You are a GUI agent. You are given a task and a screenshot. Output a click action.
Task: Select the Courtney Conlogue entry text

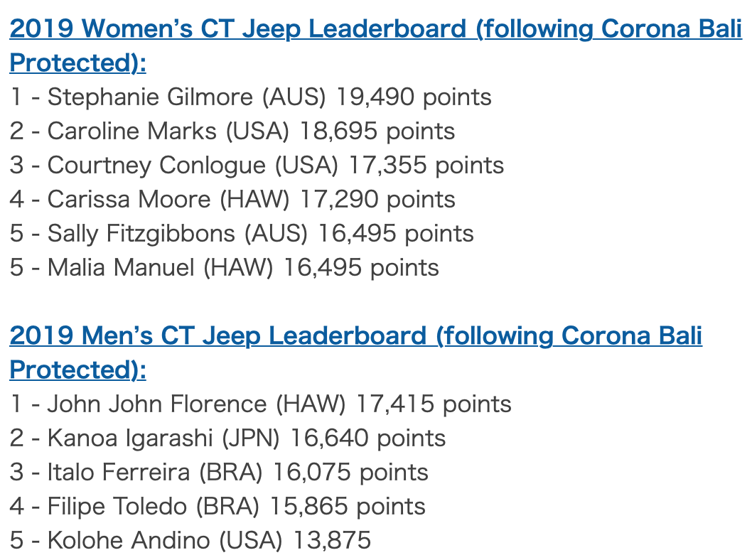(x=257, y=166)
